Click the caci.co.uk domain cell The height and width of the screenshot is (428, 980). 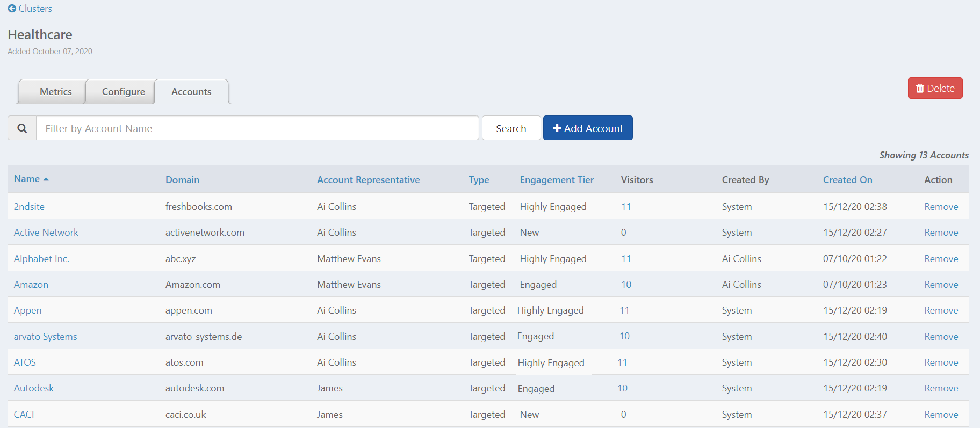185,415
